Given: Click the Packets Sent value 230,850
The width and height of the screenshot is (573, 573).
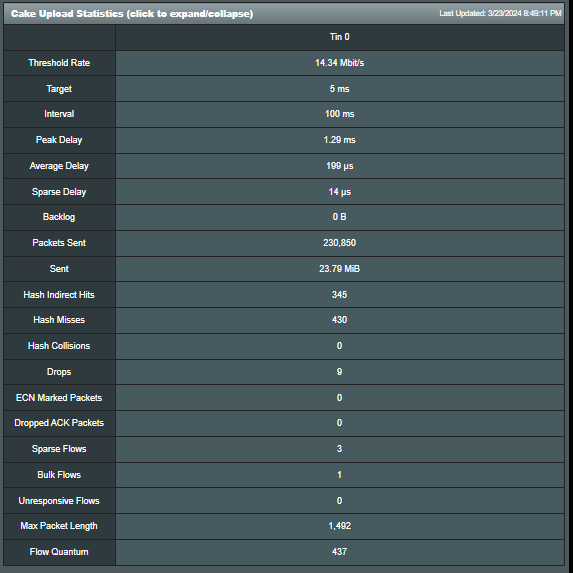Looking at the screenshot, I should pos(339,243).
